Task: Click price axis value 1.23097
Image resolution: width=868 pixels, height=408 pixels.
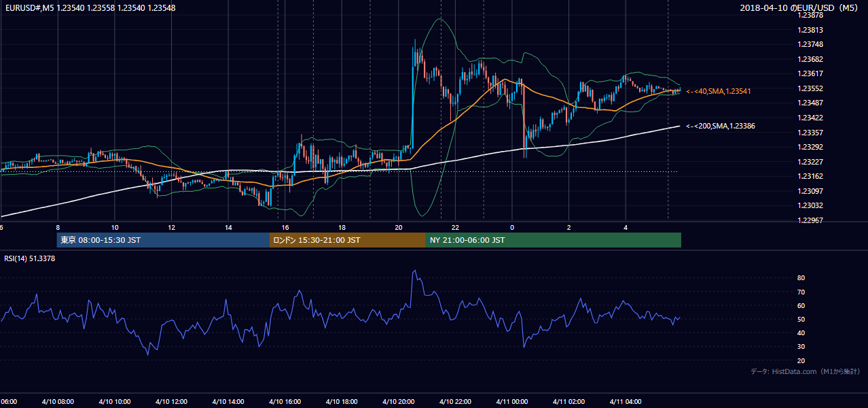Action: 810,191
